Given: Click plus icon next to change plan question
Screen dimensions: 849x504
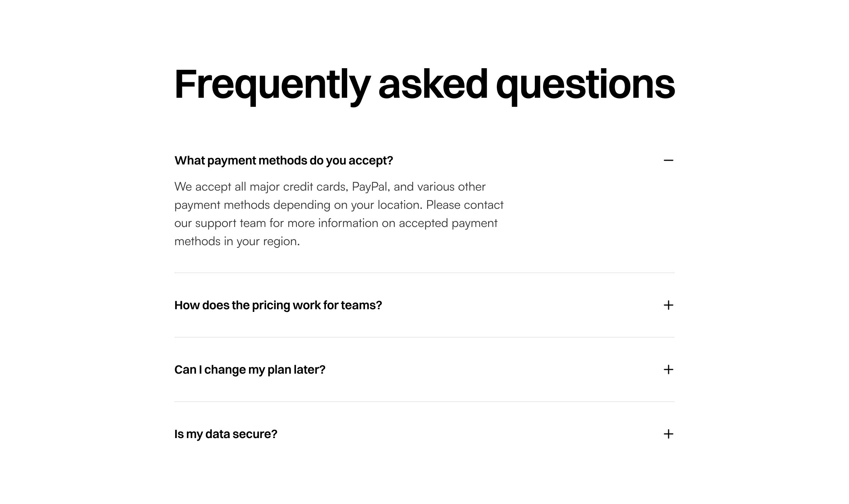Looking at the screenshot, I should coord(669,369).
